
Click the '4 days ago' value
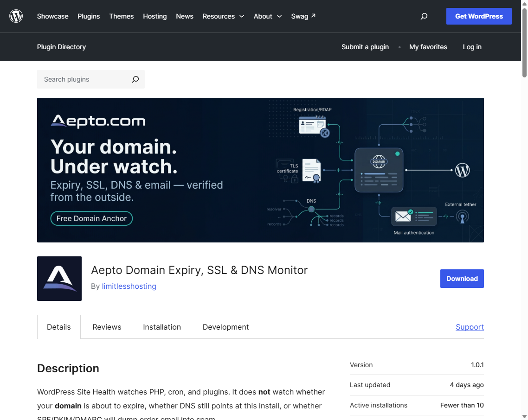point(467,385)
